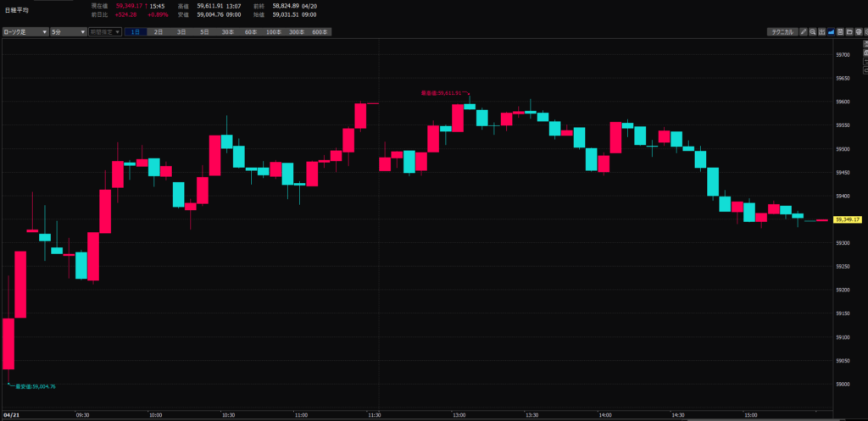Screen dimensions: 868x421
Task: Click the 出 icon in chart toolbar
Action: coord(822,31)
